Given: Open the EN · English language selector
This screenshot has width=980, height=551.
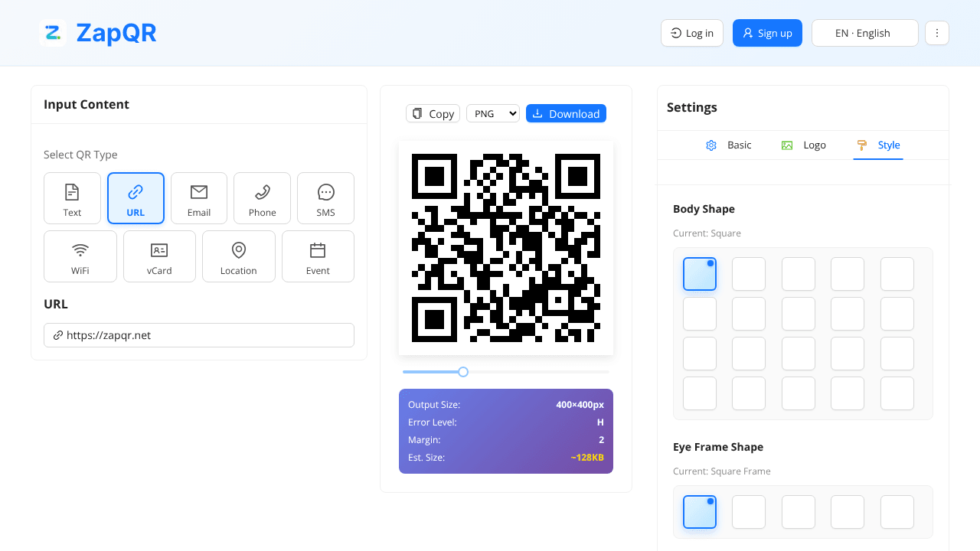Looking at the screenshot, I should pos(864,33).
